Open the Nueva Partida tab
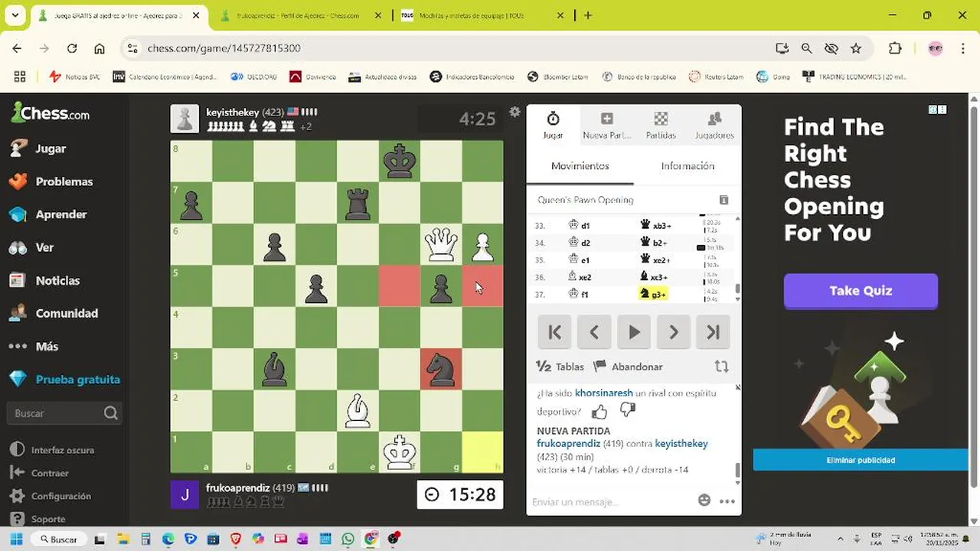The height and width of the screenshot is (551, 980). (x=606, y=126)
